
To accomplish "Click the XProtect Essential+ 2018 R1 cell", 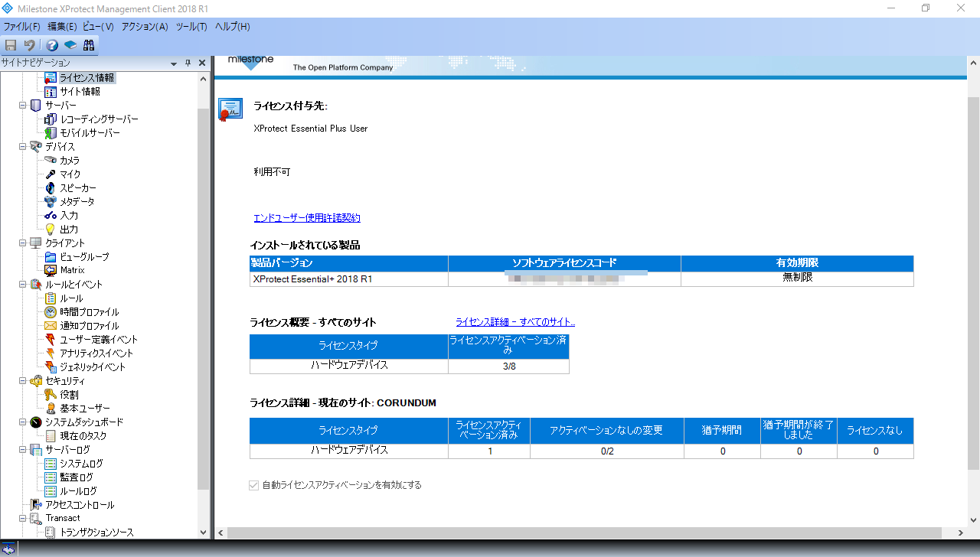I will pos(349,279).
